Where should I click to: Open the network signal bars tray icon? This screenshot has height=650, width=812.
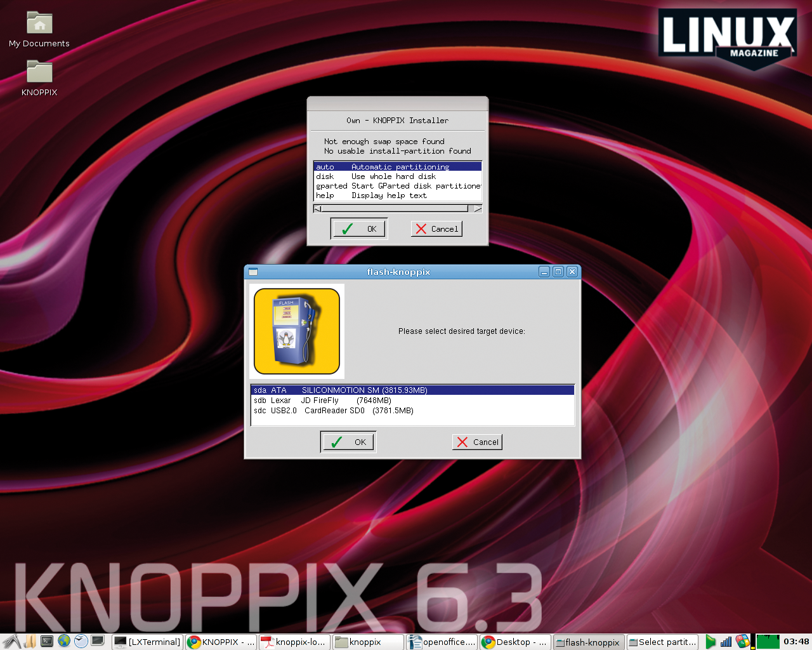[726, 642]
